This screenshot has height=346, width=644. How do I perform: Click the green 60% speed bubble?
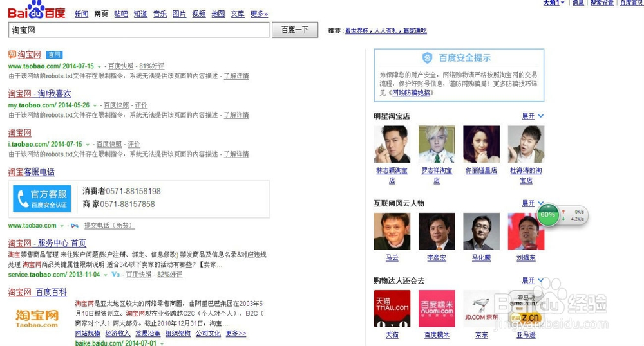click(548, 214)
